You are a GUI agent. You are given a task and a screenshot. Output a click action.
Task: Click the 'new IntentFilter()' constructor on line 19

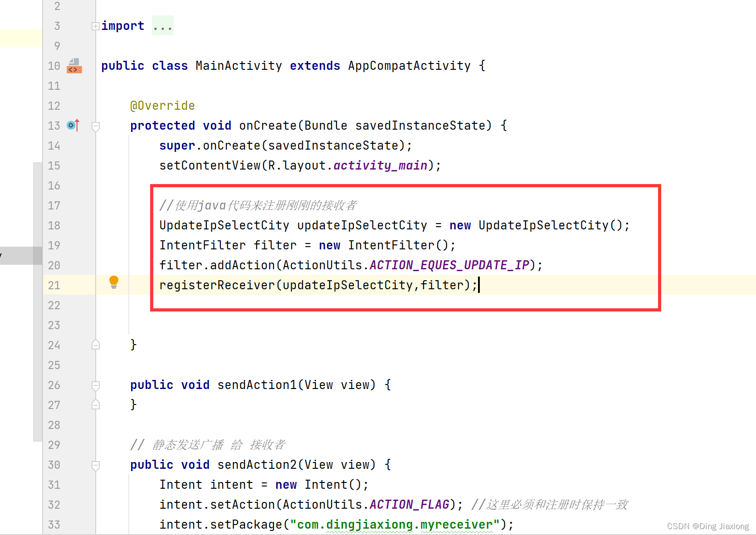[x=384, y=245]
